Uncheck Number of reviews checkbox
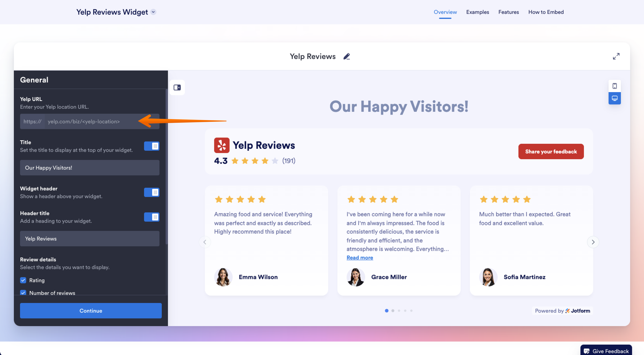This screenshot has height=355, width=644. (23, 293)
